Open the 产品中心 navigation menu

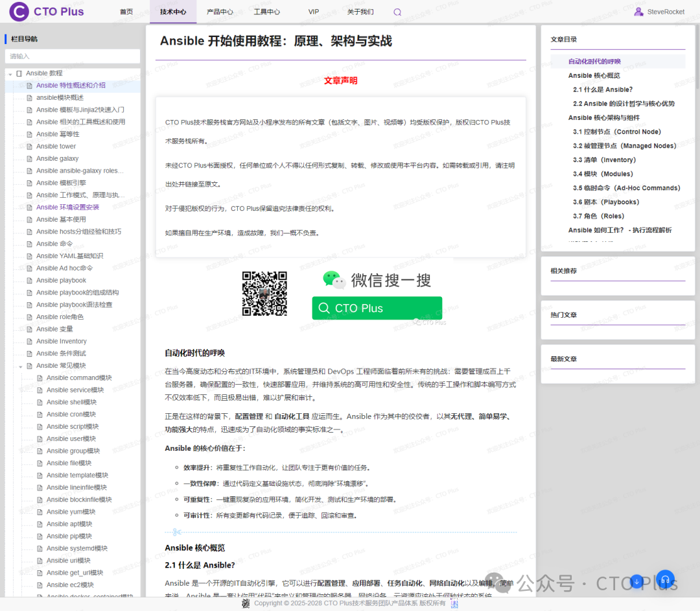pyautogui.click(x=220, y=11)
